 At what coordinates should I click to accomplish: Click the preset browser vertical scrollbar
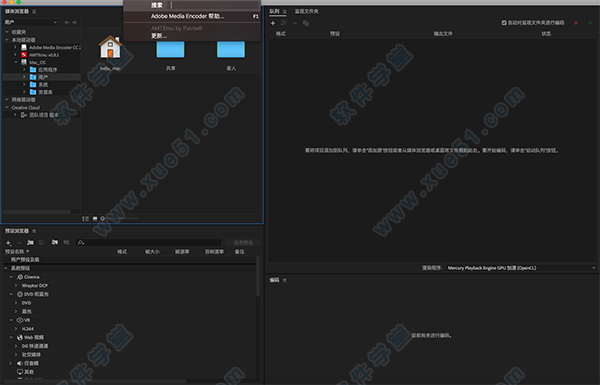coord(258,277)
